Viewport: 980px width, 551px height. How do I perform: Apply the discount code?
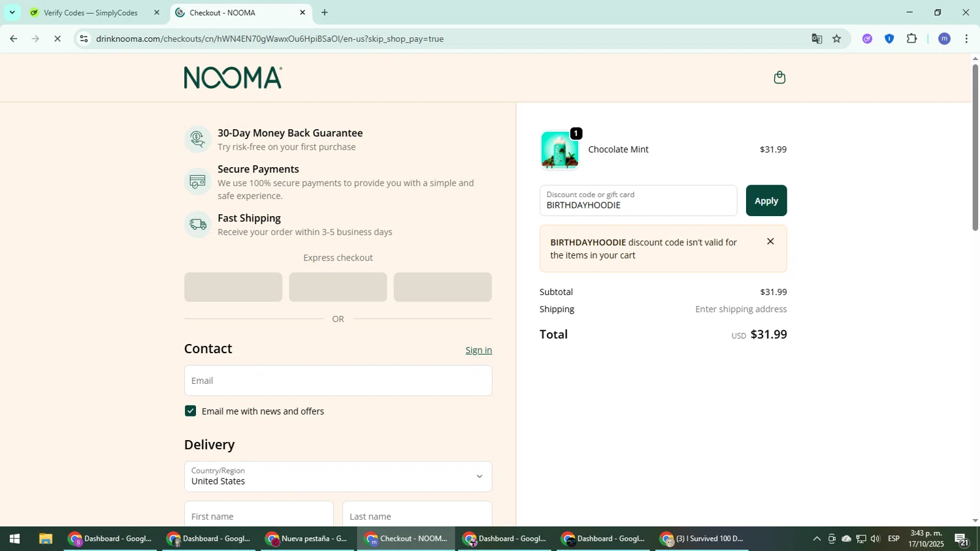tap(766, 200)
